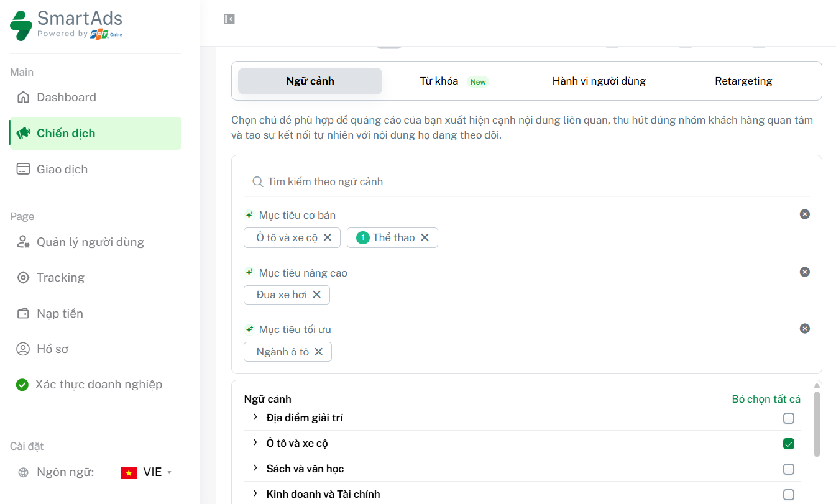Image resolution: width=836 pixels, height=504 pixels.
Task: Expand the 'Kinh doanh và Tài chính' category
Action: coord(255,494)
